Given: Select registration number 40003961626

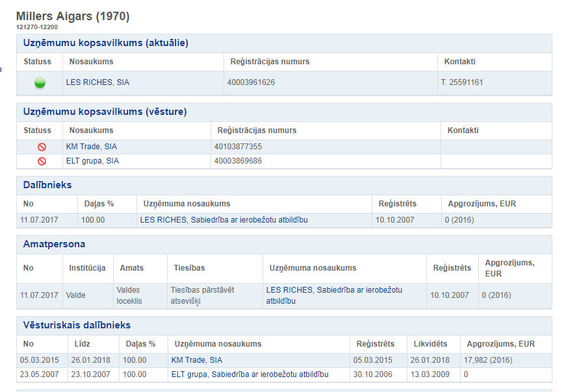Looking at the screenshot, I should tap(251, 82).
